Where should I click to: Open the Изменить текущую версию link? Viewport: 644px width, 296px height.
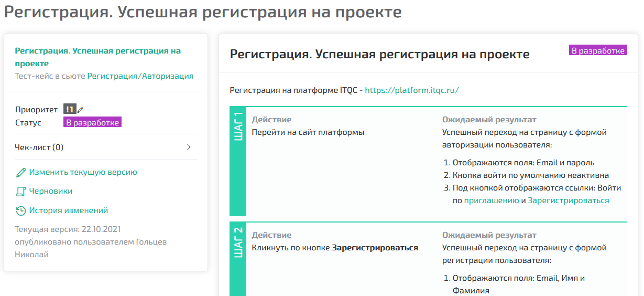point(83,172)
